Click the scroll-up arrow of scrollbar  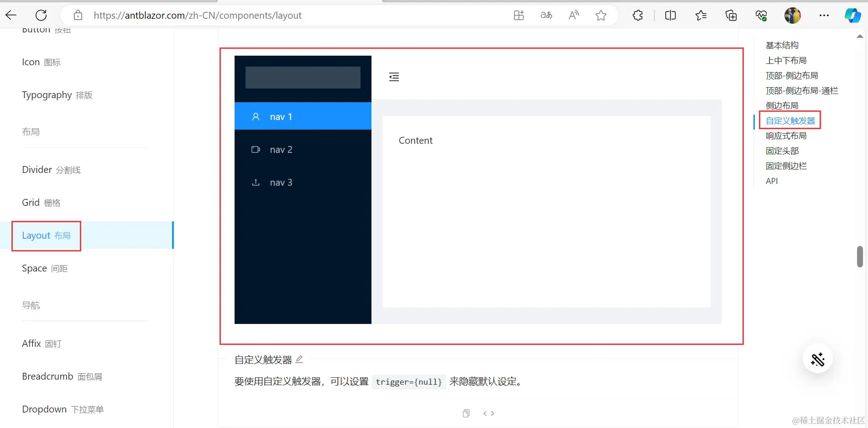[x=860, y=36]
